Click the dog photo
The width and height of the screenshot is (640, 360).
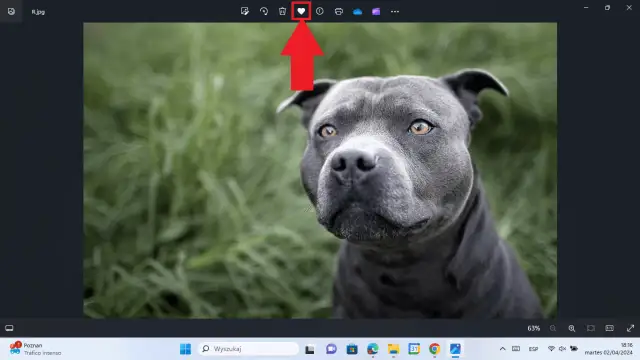point(320,170)
